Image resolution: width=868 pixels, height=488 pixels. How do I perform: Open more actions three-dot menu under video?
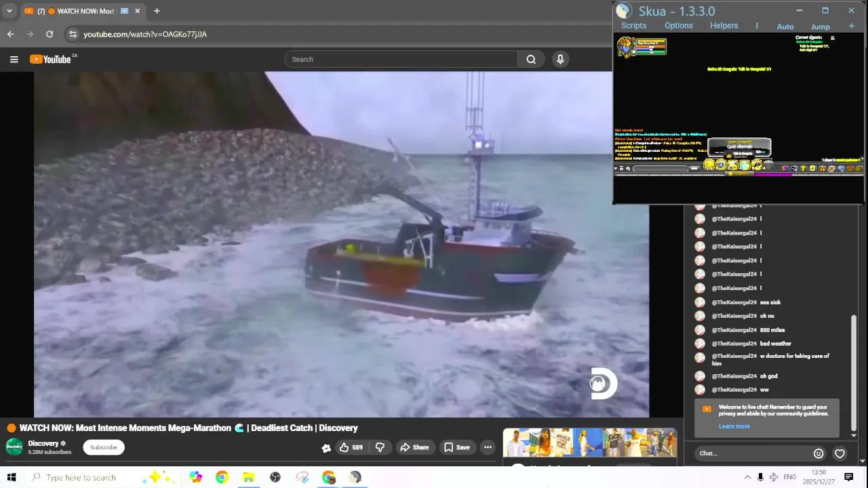click(488, 447)
